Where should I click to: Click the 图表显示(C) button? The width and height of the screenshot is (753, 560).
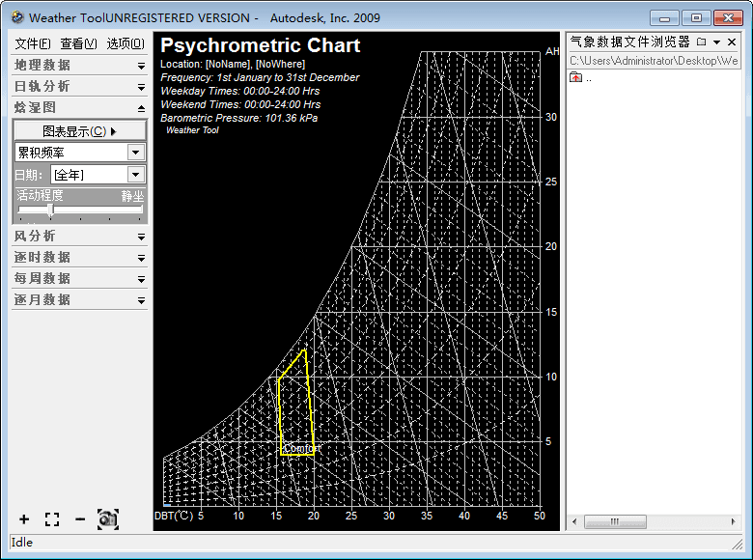[79, 131]
